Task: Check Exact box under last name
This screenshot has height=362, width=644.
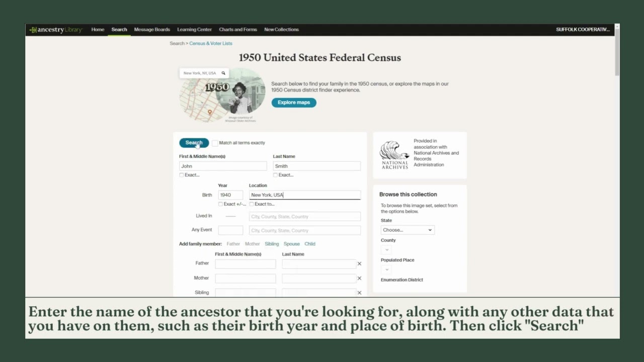Action: click(x=275, y=175)
